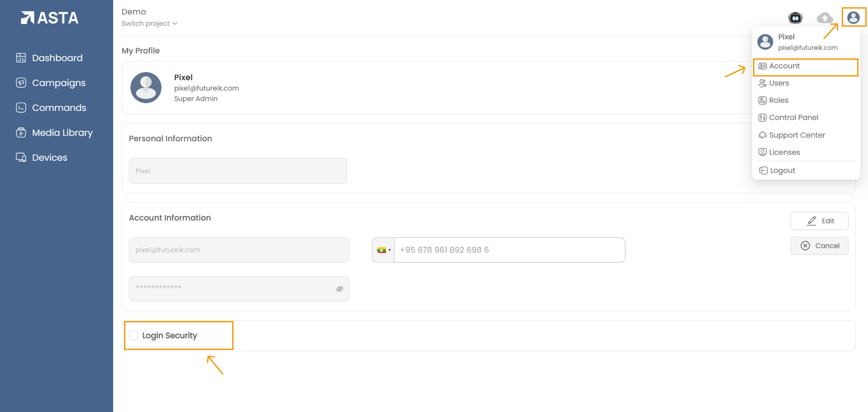The image size is (868, 412).
Task: Navigate to Devices in the sidebar
Action: [x=49, y=158]
